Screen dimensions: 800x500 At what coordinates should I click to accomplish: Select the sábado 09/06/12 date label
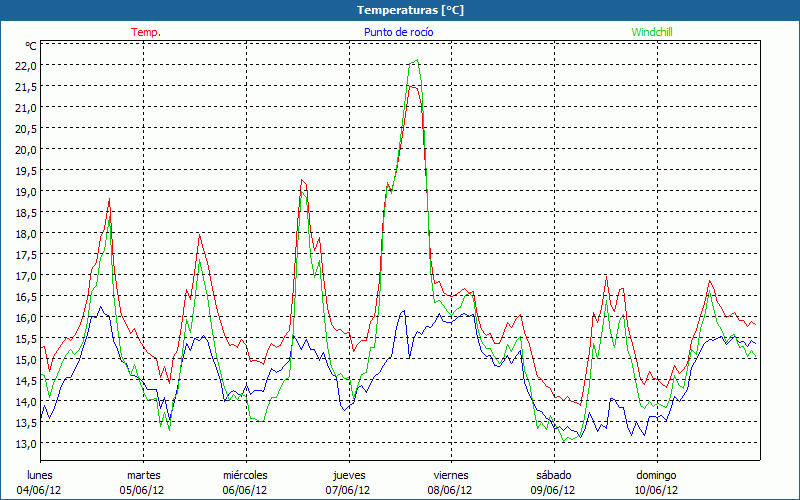click(x=553, y=482)
